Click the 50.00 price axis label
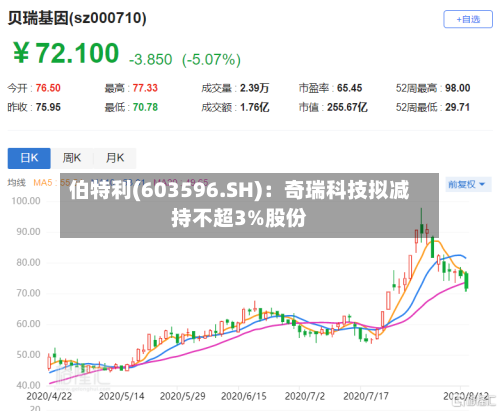 point(28,355)
